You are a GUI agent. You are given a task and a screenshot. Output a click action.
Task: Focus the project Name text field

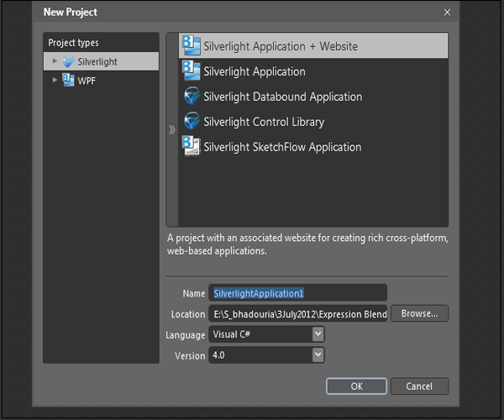click(x=298, y=293)
